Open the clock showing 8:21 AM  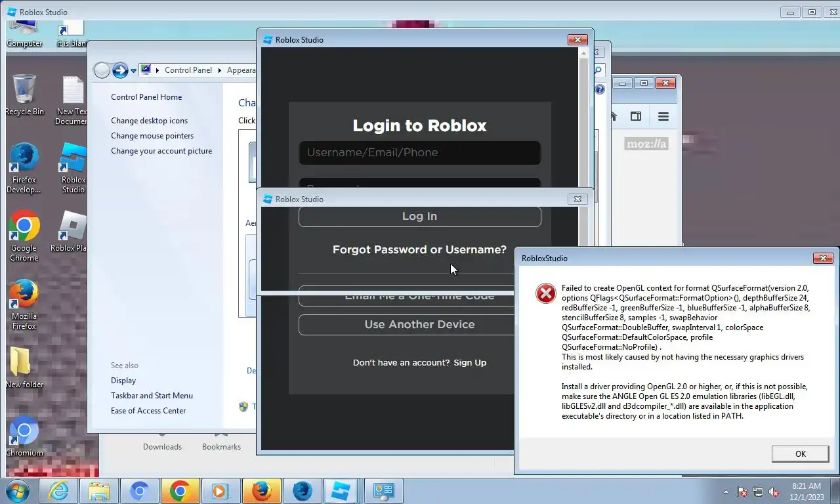(x=807, y=492)
